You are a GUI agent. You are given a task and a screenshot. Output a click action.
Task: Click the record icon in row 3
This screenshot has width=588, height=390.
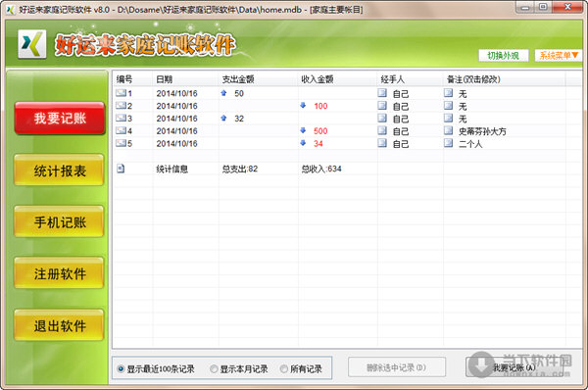(121, 119)
